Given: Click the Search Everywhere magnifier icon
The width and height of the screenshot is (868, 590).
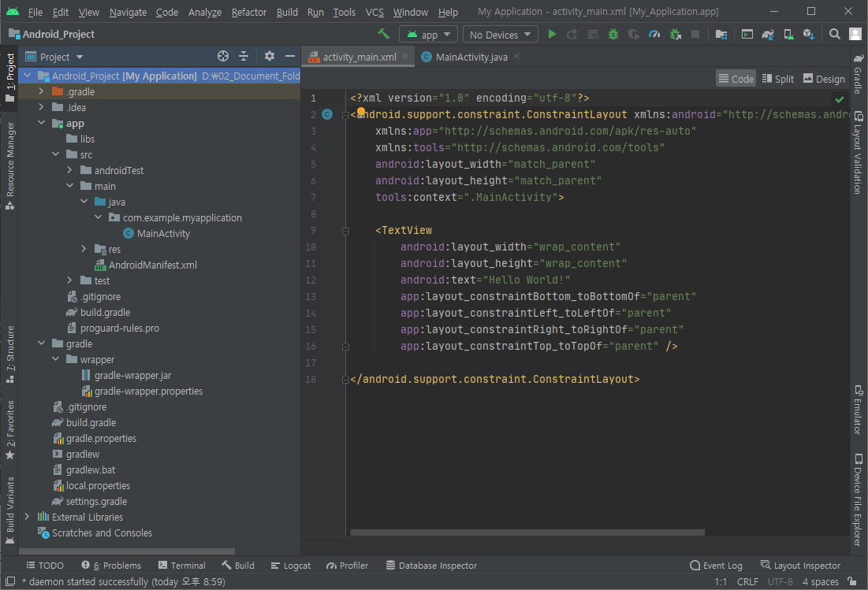Looking at the screenshot, I should coord(834,35).
